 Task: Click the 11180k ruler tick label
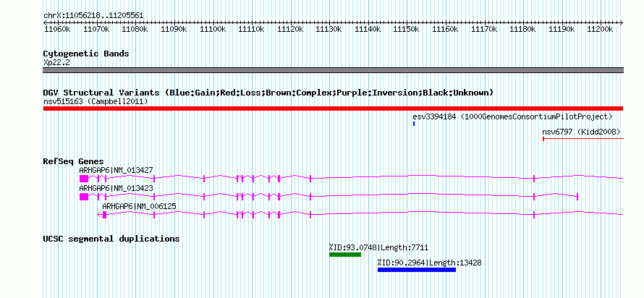click(522, 30)
